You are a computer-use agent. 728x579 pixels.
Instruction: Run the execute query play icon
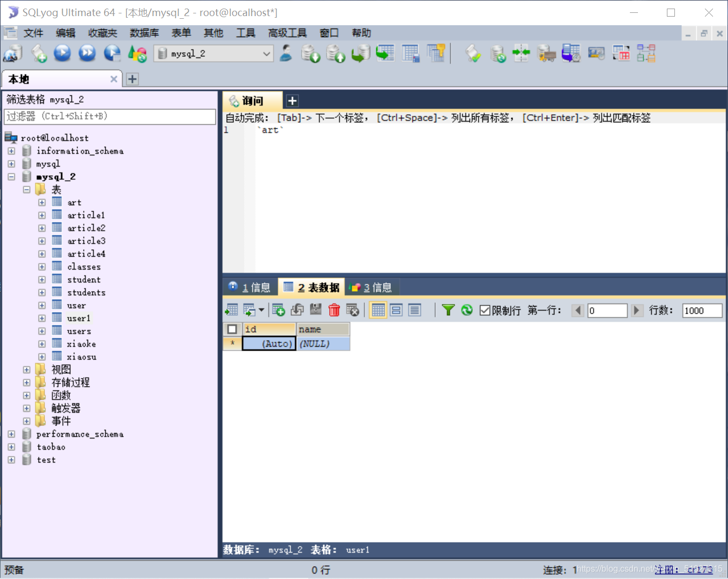[x=63, y=53]
